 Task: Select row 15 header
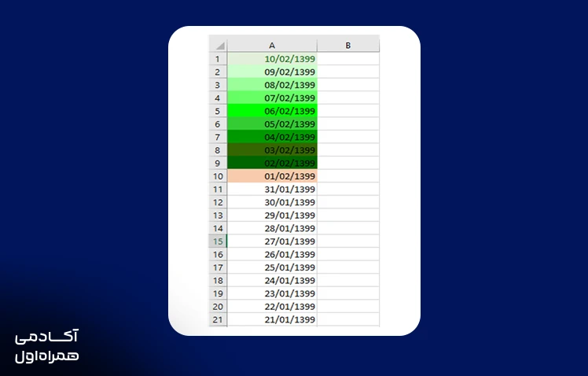click(x=218, y=241)
